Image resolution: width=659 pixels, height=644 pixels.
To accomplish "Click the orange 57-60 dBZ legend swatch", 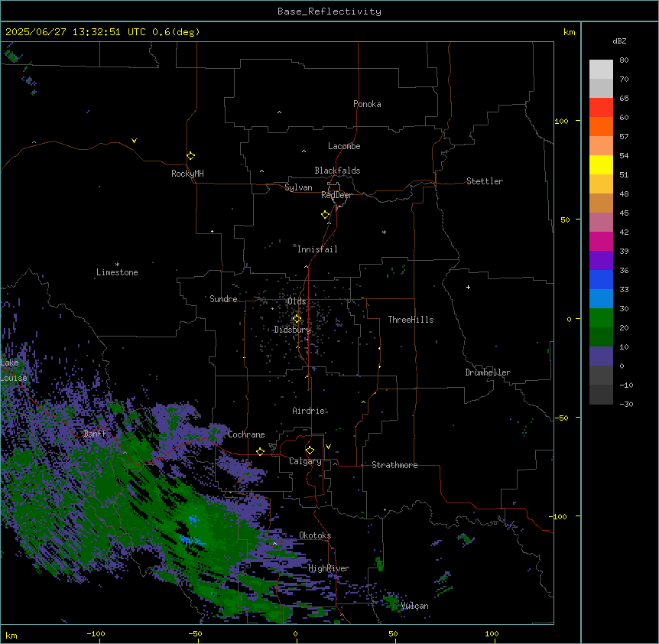I will coord(601,126).
